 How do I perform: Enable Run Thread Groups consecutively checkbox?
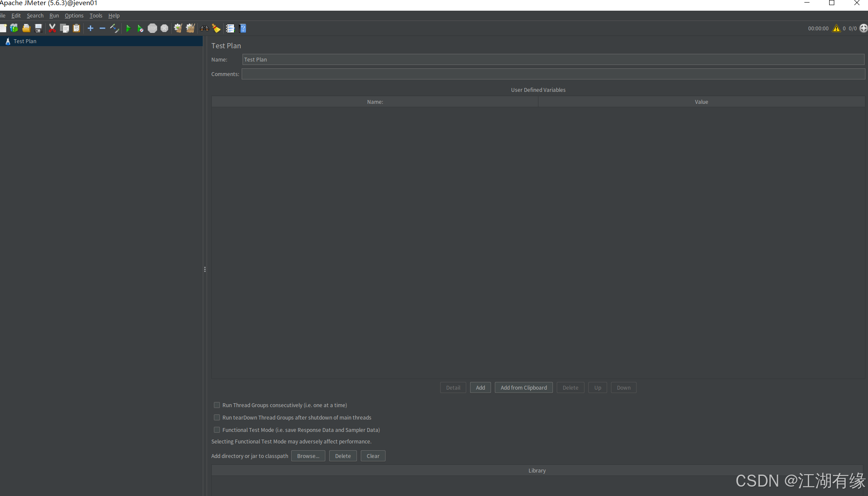click(217, 405)
